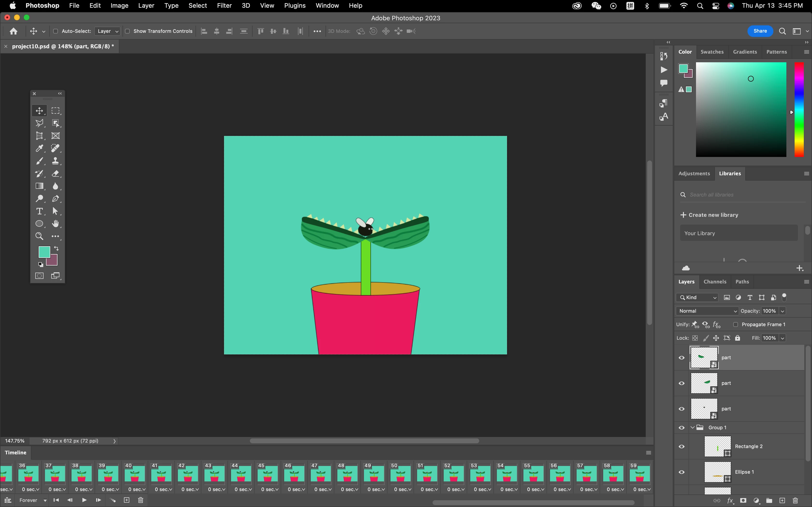The height and width of the screenshot is (507, 812).
Task: Open the Filter menu
Action: tap(224, 6)
